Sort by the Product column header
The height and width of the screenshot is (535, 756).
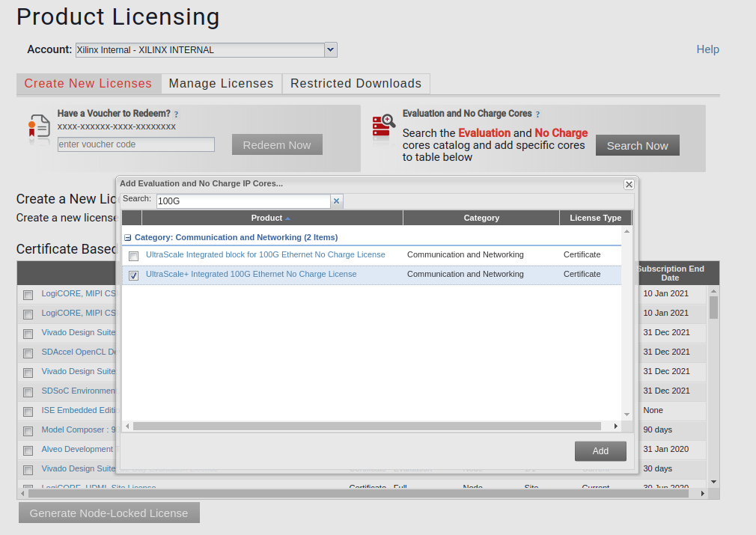click(272, 218)
